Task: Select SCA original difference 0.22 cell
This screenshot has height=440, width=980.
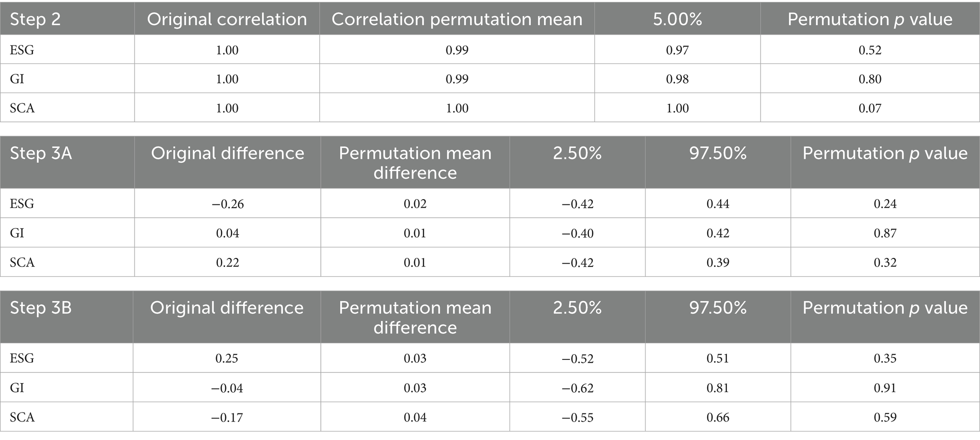Action: click(227, 262)
